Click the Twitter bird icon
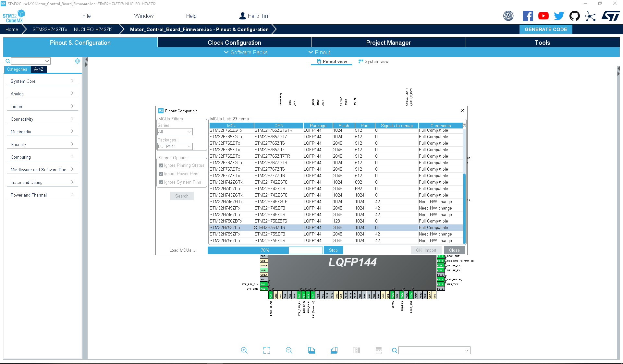The height and width of the screenshot is (364, 623). (x=559, y=16)
